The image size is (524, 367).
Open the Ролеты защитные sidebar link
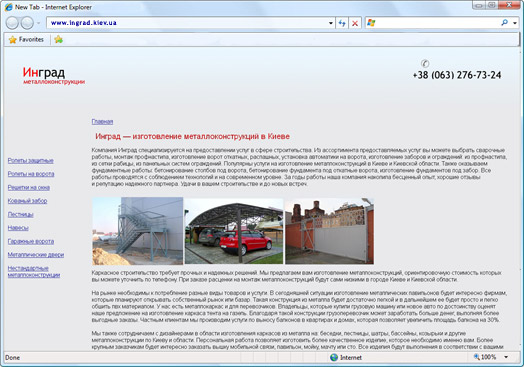[31, 161]
